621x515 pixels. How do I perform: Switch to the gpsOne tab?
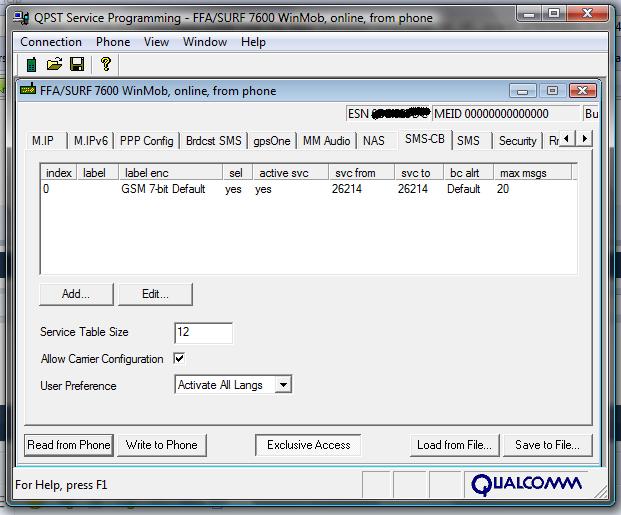pos(272,141)
